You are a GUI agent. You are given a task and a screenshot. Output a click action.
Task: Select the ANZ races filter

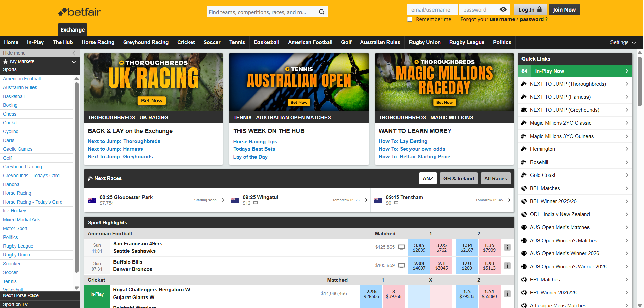428,179
